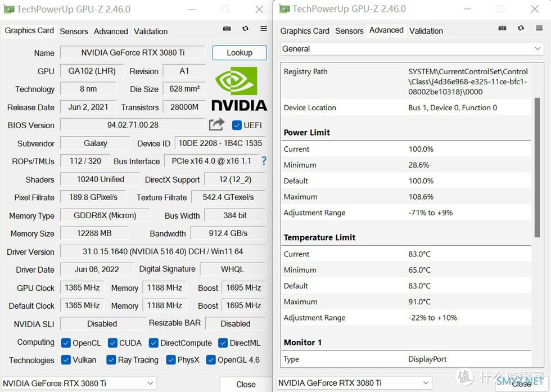
Task: Toggle the DirectCompute checkbox
Action: [x=153, y=343]
